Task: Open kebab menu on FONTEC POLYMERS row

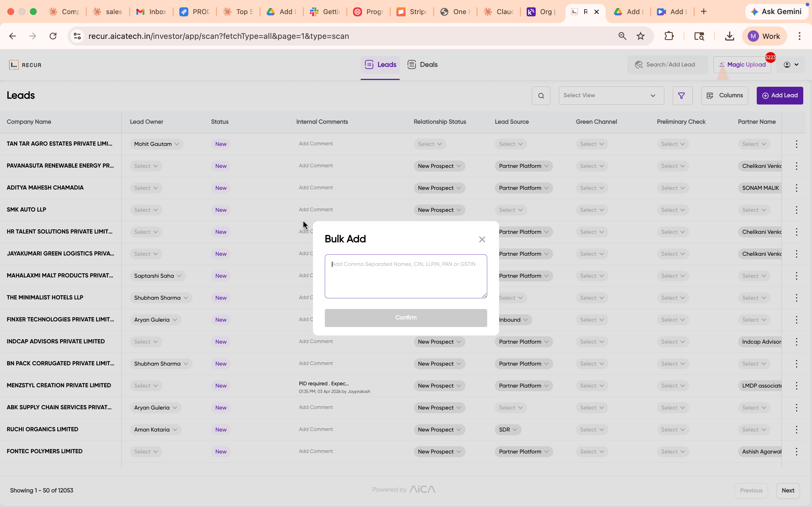Action: 796,451
